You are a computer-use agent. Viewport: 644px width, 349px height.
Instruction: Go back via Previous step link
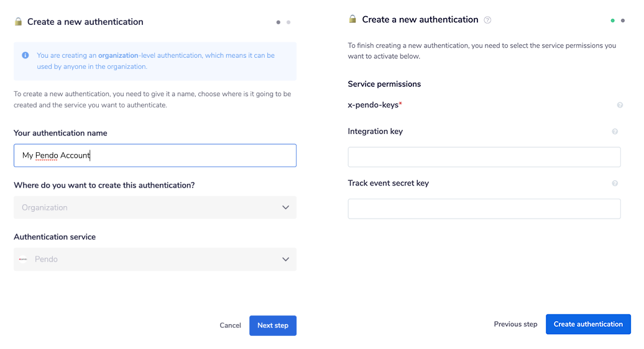coord(515,324)
